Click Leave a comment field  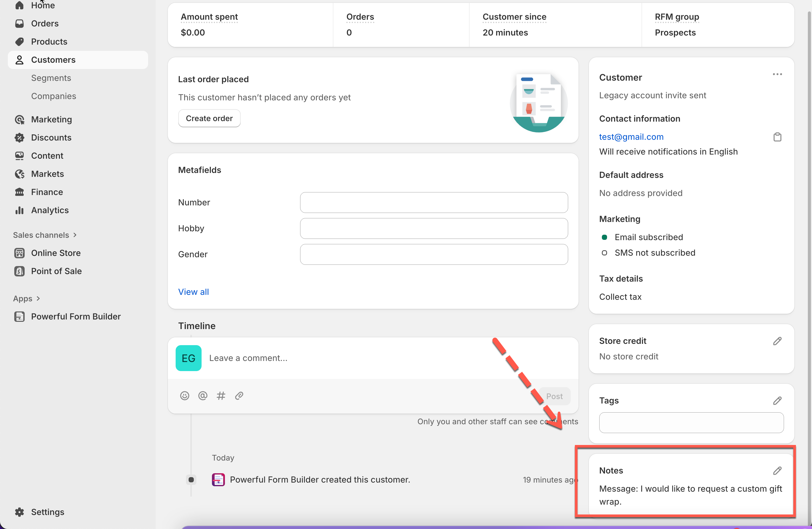[341, 358]
